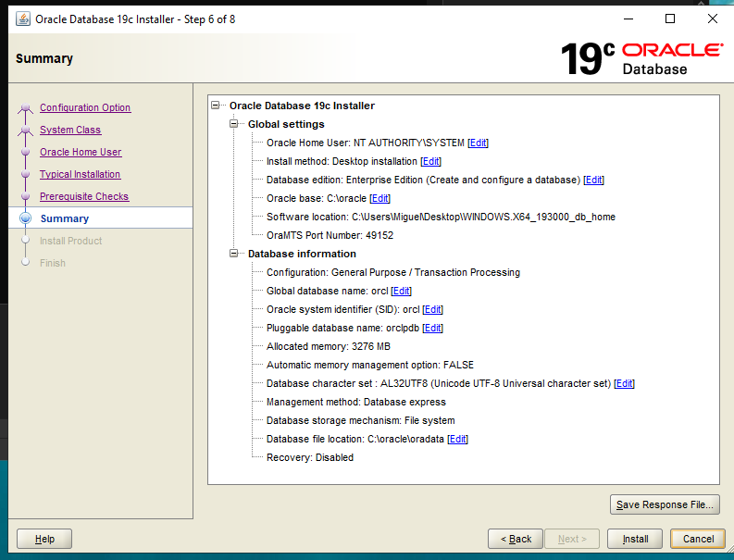Open Help for the installer
This screenshot has width=734, height=560.
coord(44,539)
